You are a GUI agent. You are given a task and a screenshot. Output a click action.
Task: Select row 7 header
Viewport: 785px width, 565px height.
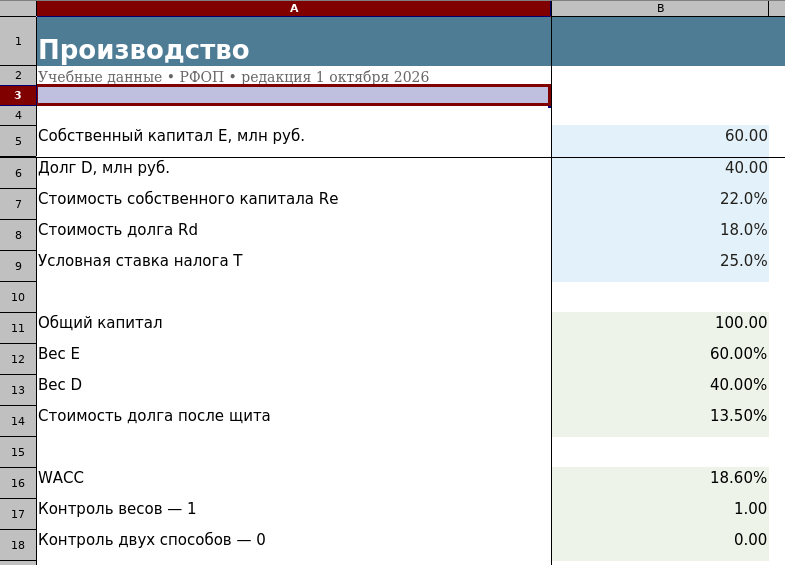pos(18,204)
